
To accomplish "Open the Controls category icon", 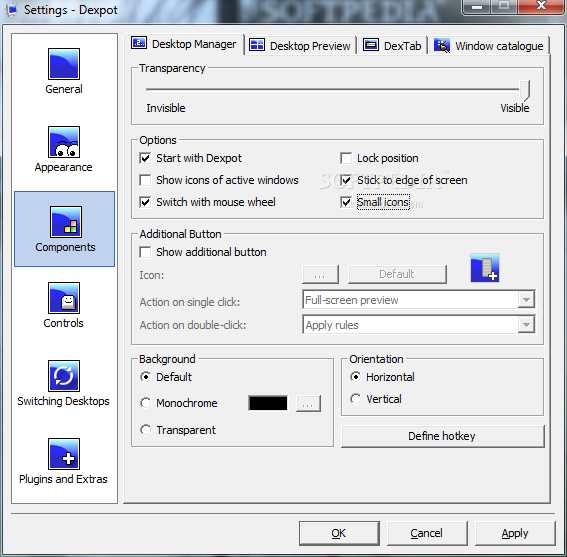I will [x=64, y=298].
